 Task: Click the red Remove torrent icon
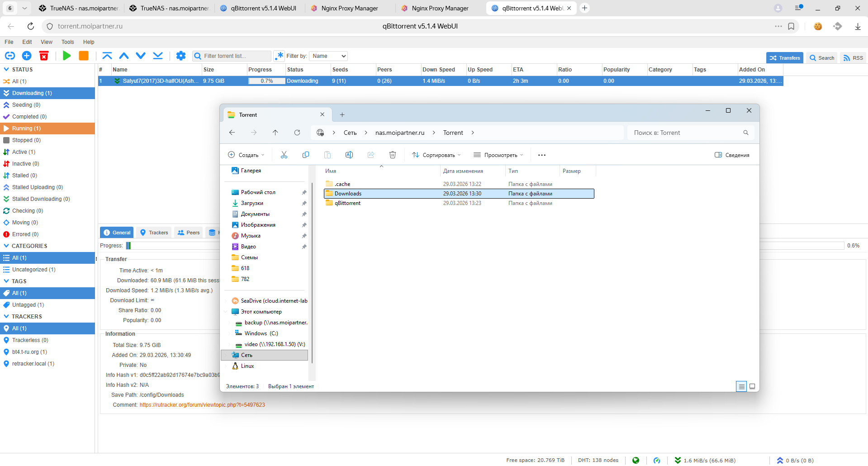[44, 56]
